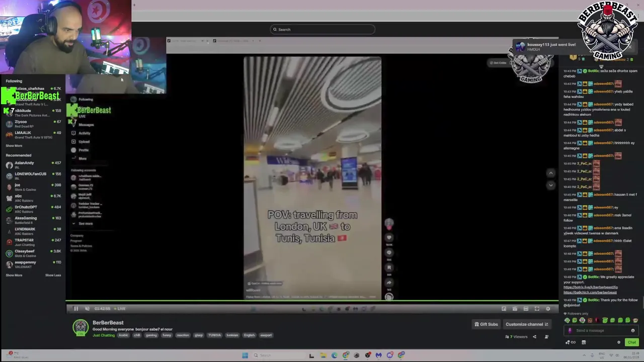Open Profile in TikTok sidebar
The width and height of the screenshot is (644, 362).
(80, 150)
